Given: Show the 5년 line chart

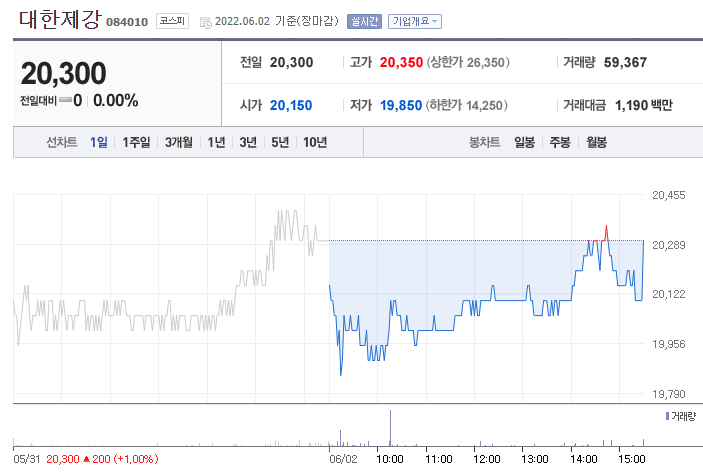Looking at the screenshot, I should pos(280,142).
